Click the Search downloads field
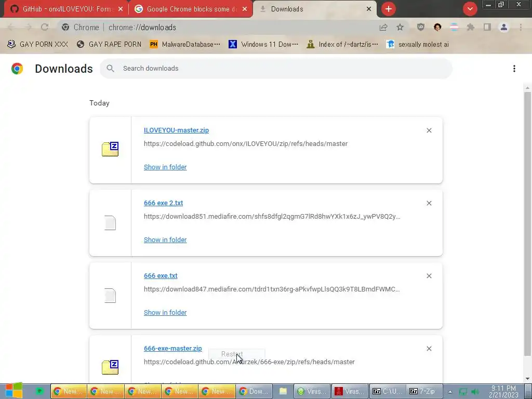The width and height of the screenshot is (532, 399). click(x=276, y=69)
